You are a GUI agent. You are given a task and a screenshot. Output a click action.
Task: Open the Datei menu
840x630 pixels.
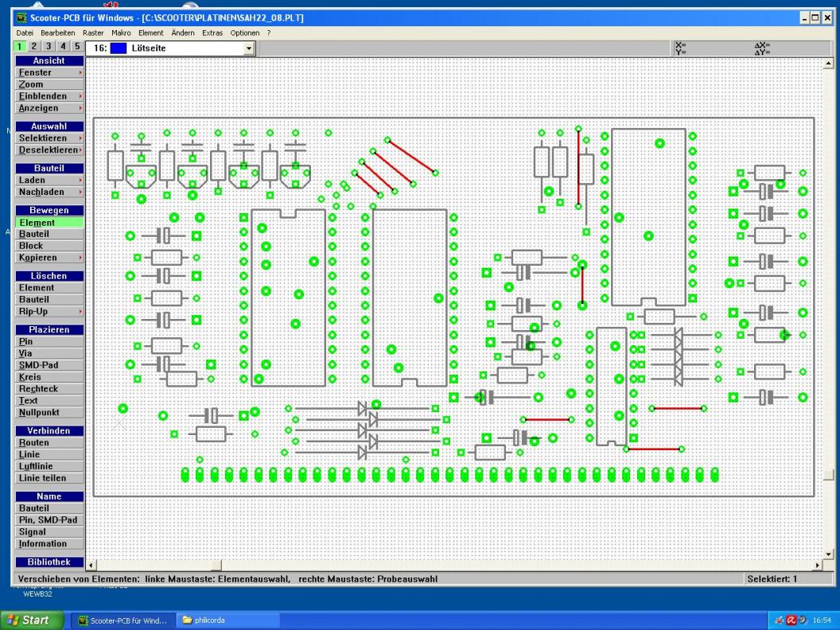pyautogui.click(x=25, y=33)
